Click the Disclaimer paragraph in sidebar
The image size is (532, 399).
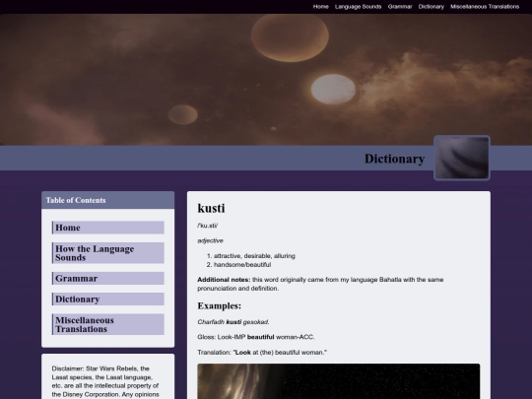click(105, 381)
